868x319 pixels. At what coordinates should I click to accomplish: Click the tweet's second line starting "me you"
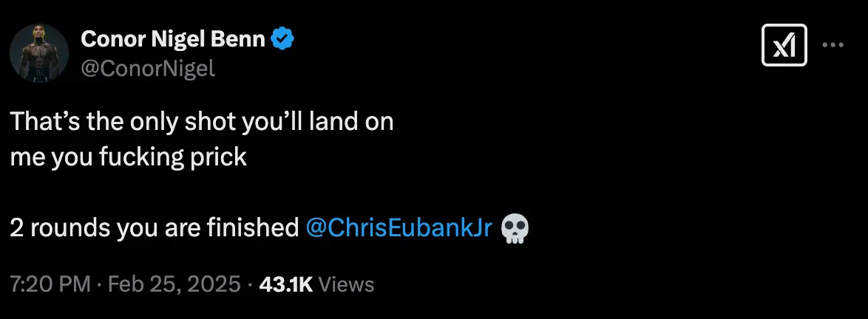128,157
